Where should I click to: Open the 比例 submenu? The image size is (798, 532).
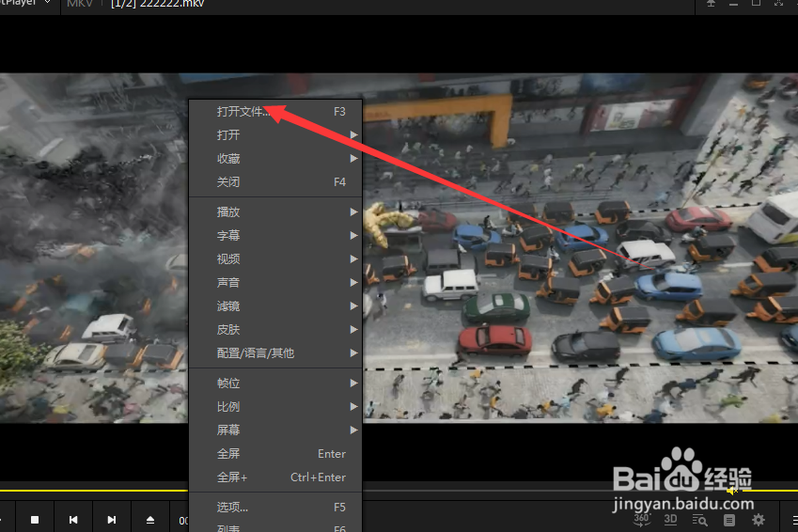(274, 406)
